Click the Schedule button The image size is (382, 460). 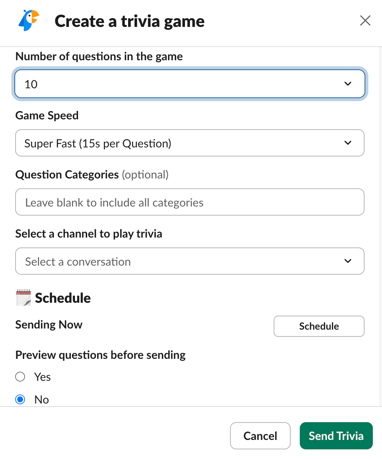319,326
